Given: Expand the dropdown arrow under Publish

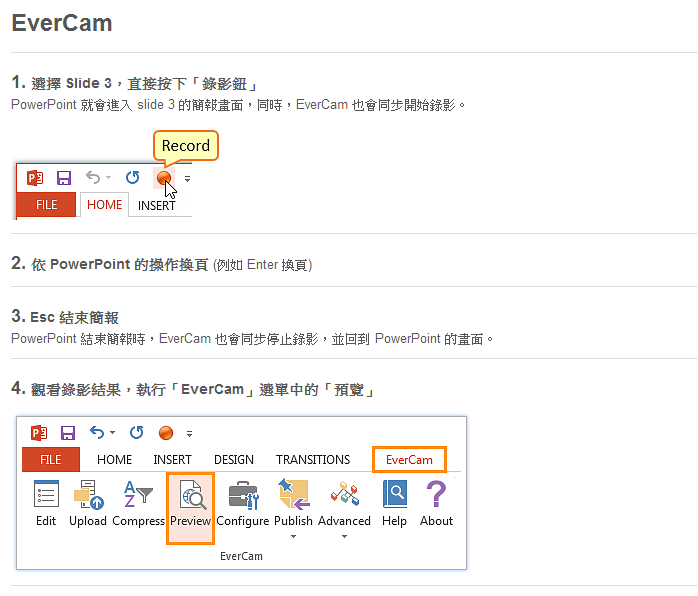Looking at the screenshot, I should pyautogui.click(x=293, y=537).
